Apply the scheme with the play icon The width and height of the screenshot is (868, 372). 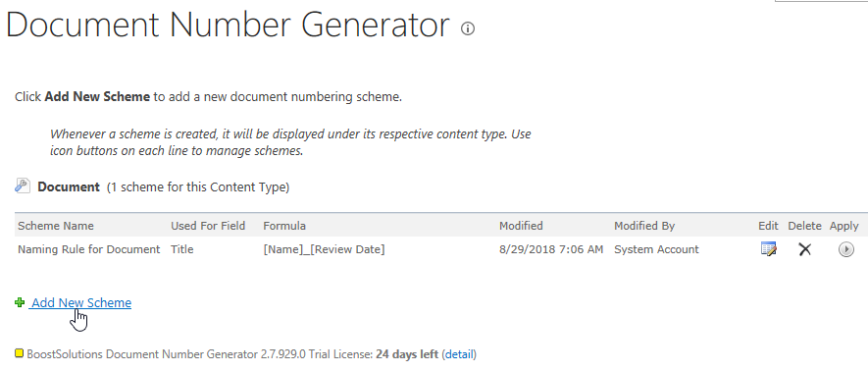tap(845, 249)
